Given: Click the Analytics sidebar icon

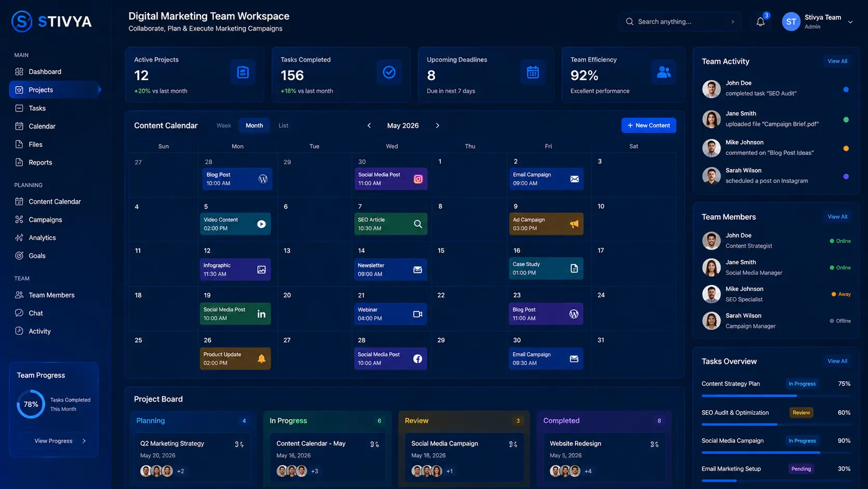Looking at the screenshot, I should [x=19, y=237].
